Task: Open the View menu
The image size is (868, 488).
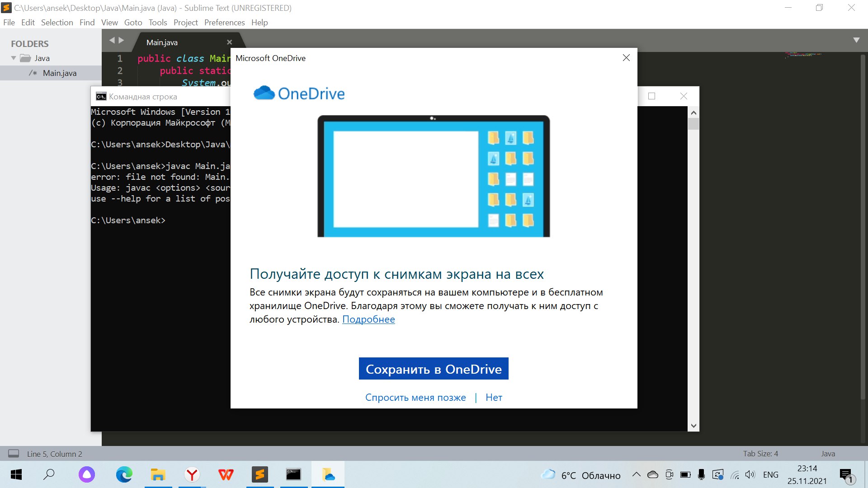Action: point(109,22)
